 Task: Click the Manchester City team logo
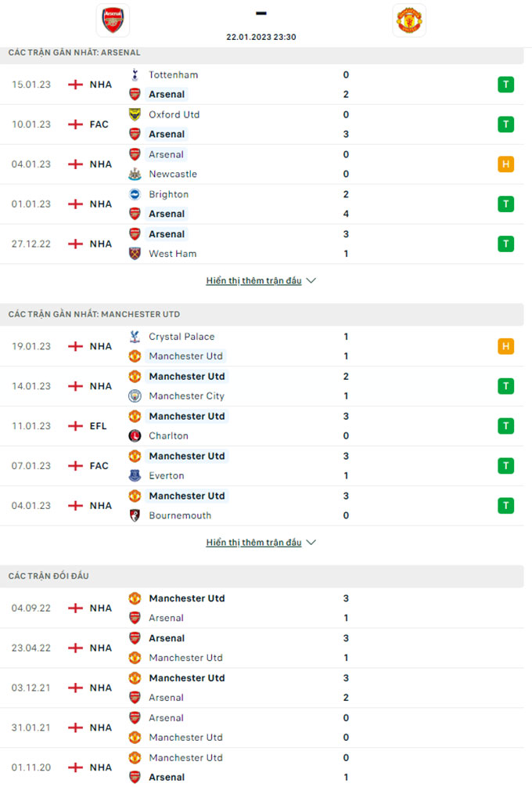tap(135, 396)
